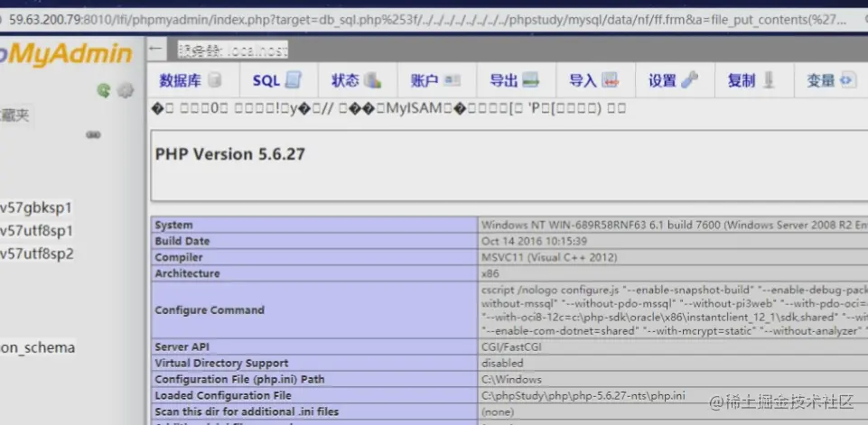The width and height of the screenshot is (868, 425).
Task: Open the 复制 (Replication) tab
Action: [752, 80]
